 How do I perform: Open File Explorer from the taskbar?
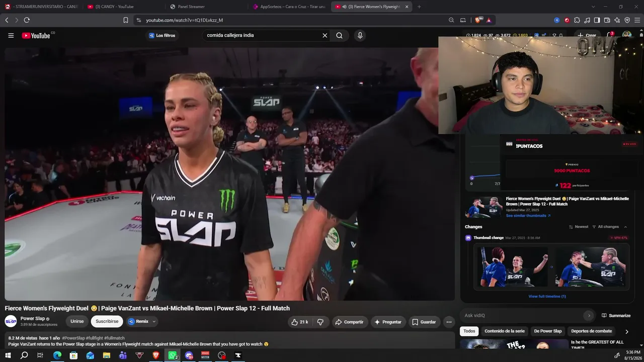pos(107,355)
